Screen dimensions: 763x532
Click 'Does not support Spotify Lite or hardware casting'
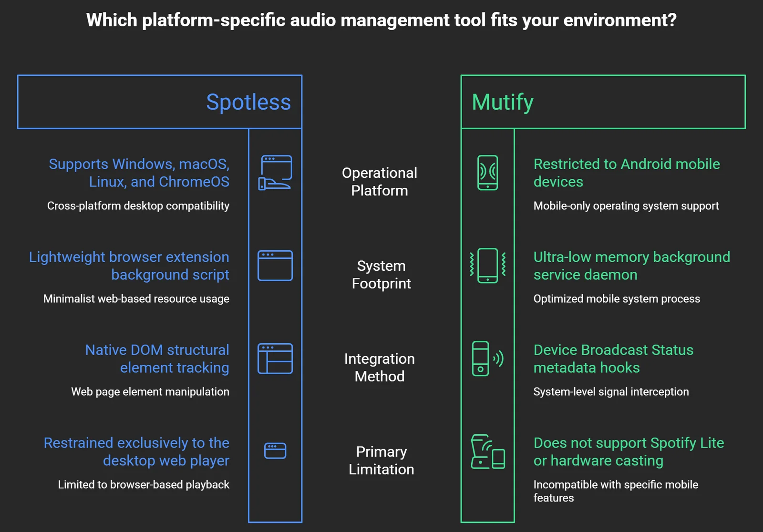pyautogui.click(x=629, y=451)
